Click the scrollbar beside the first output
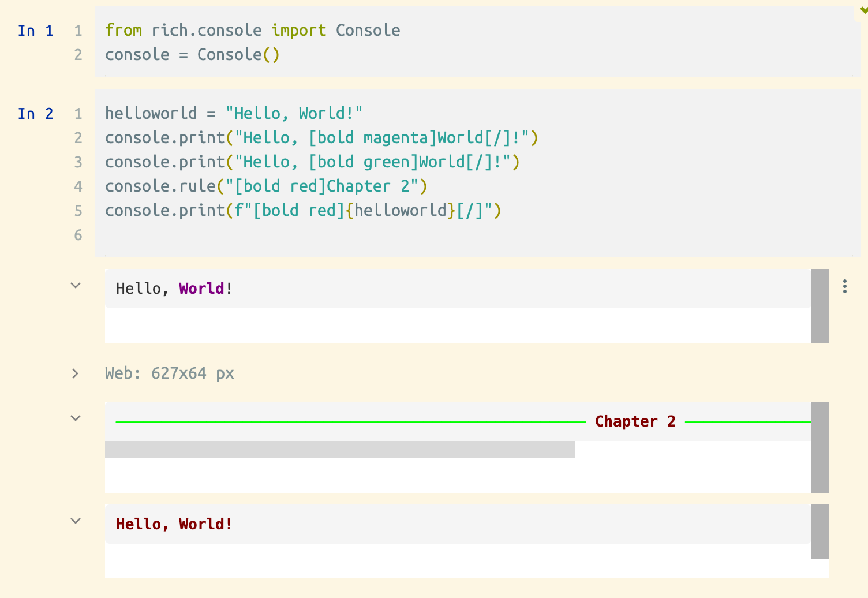The image size is (868, 598). [820, 305]
